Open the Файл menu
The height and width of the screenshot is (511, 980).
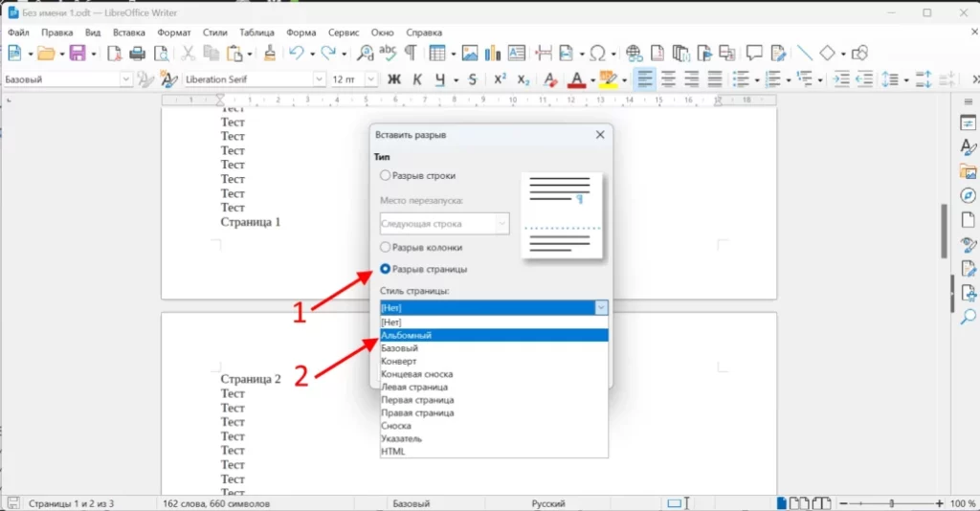point(19,33)
